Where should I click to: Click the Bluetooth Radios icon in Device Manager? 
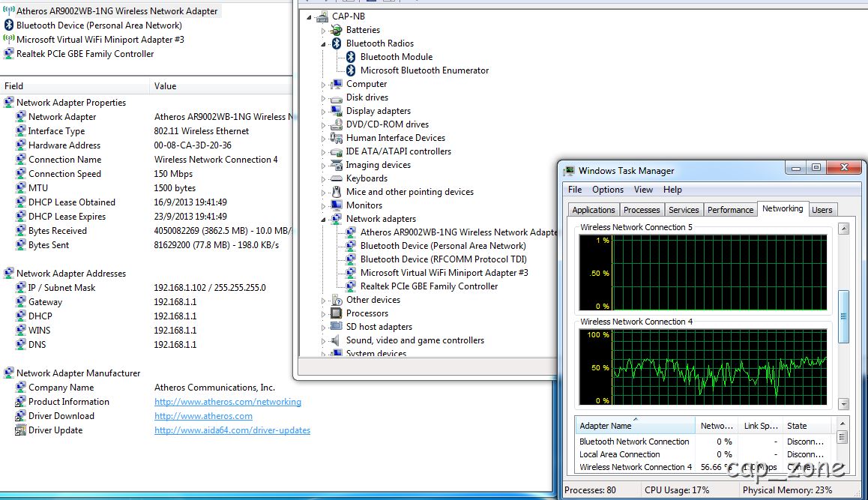tap(336, 43)
